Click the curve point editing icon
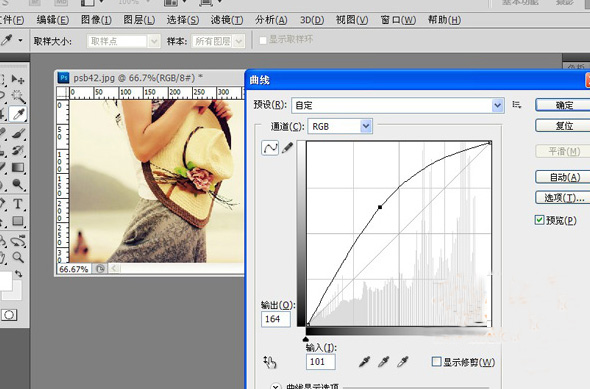590x389 pixels. tap(270, 148)
